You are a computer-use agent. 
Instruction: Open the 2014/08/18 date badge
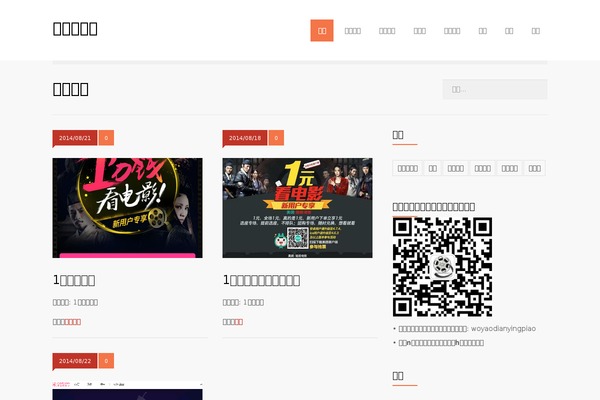click(245, 138)
